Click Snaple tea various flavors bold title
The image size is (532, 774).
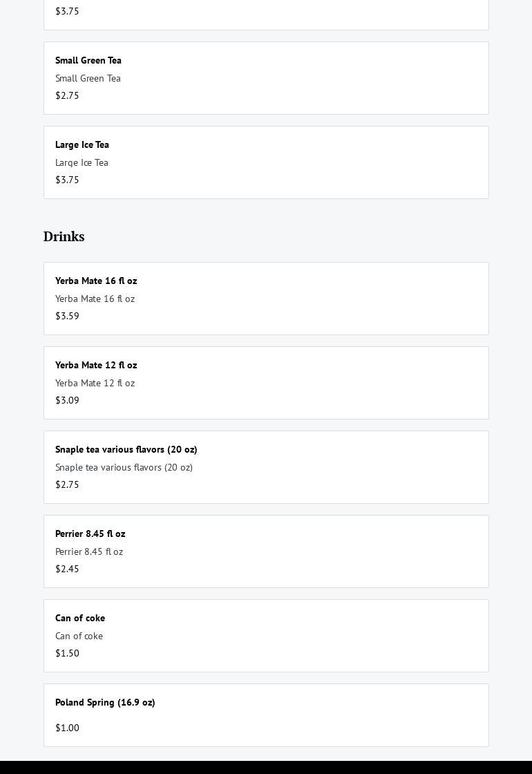(x=126, y=449)
